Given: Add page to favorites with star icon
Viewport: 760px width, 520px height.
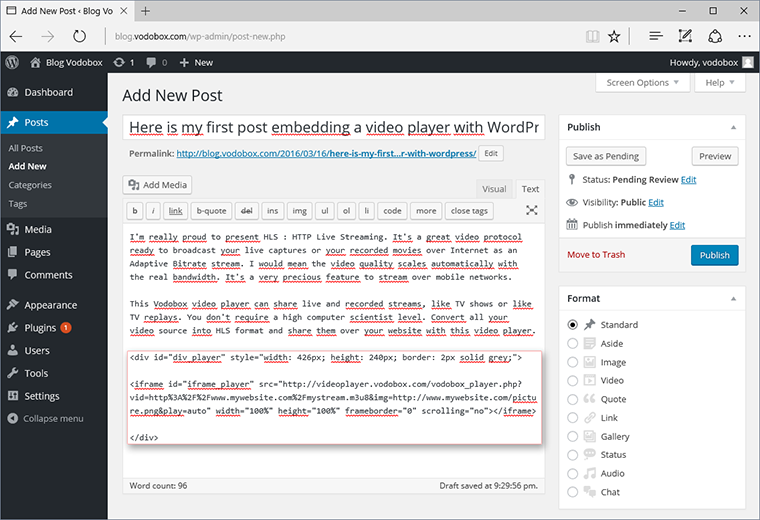Looking at the screenshot, I should click(615, 36).
